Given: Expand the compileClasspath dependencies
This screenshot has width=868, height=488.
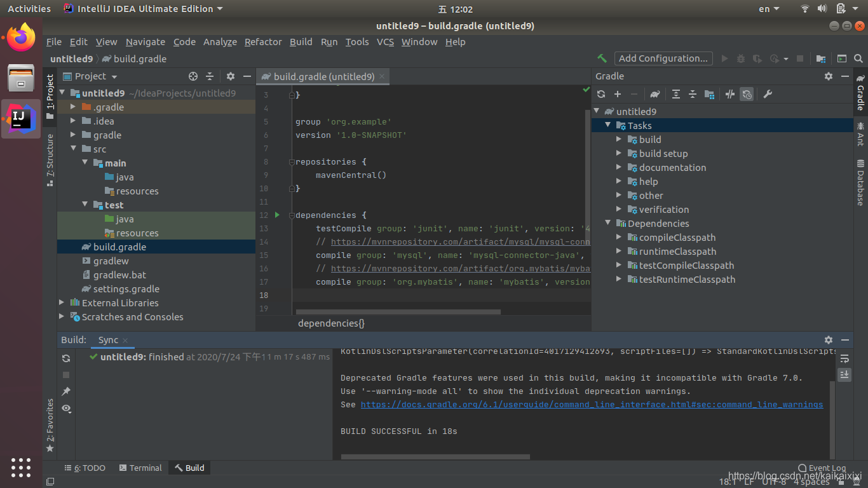Looking at the screenshot, I should point(620,238).
